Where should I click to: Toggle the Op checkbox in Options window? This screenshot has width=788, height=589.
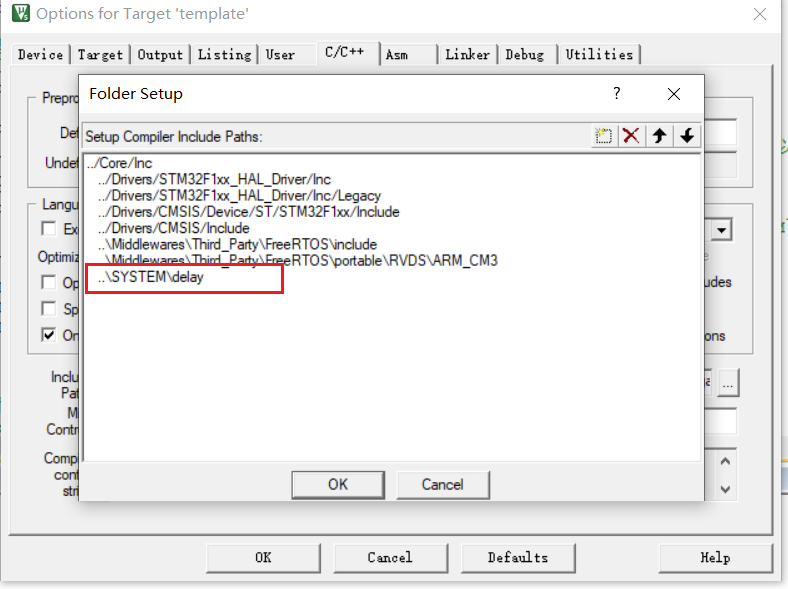(49, 282)
